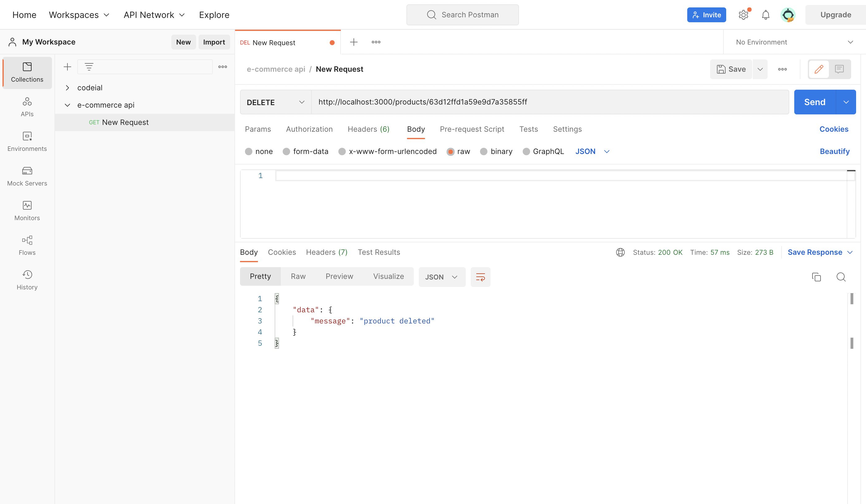The height and width of the screenshot is (504, 866).
Task: Click the Search Postman field
Action: coord(462,15)
